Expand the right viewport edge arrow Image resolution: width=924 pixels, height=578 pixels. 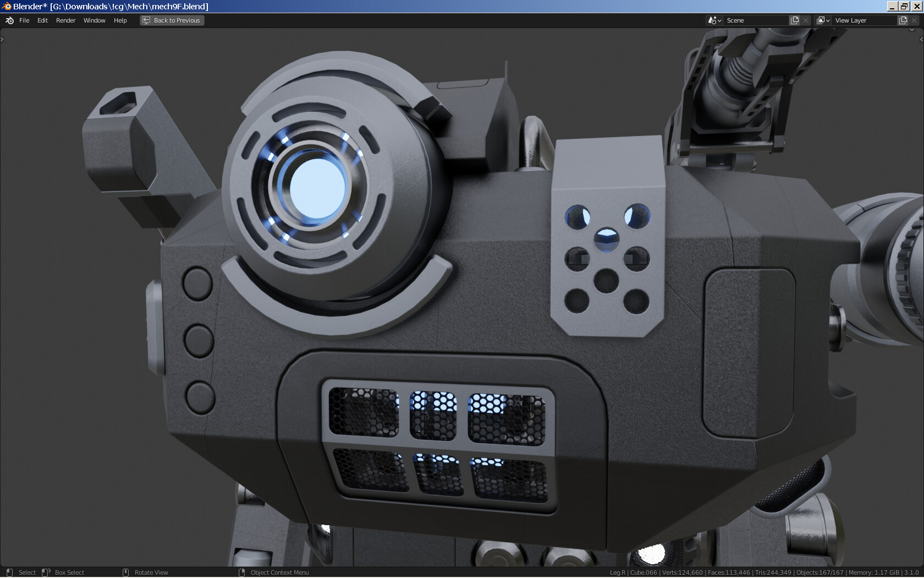point(921,39)
